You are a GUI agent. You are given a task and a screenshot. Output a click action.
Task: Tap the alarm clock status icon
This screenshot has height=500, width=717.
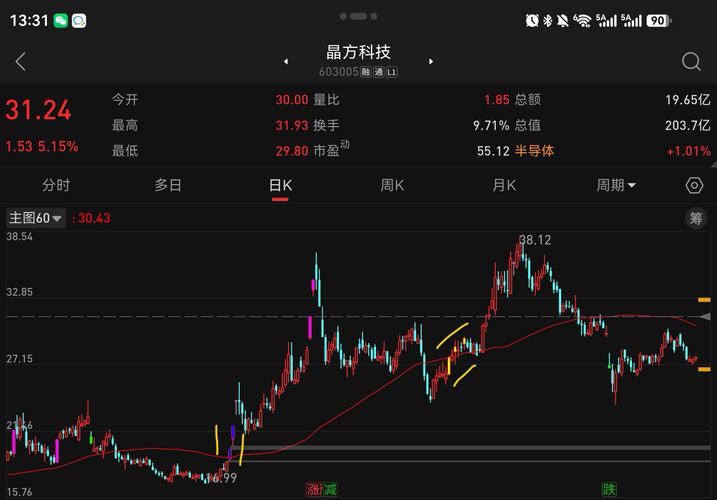pyautogui.click(x=532, y=21)
